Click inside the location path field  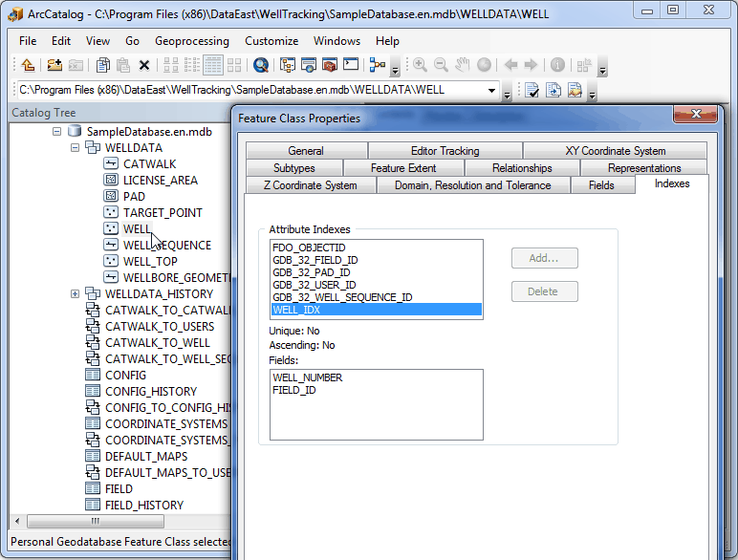(250, 90)
